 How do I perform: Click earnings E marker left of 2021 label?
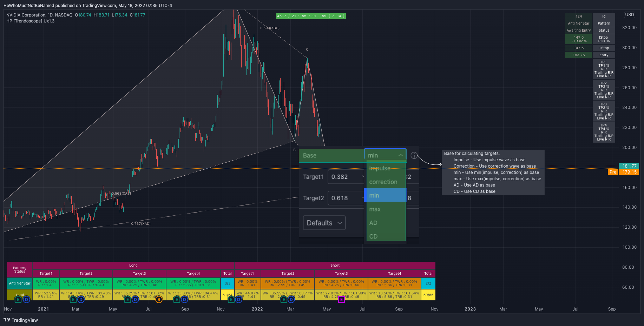pos(18,300)
